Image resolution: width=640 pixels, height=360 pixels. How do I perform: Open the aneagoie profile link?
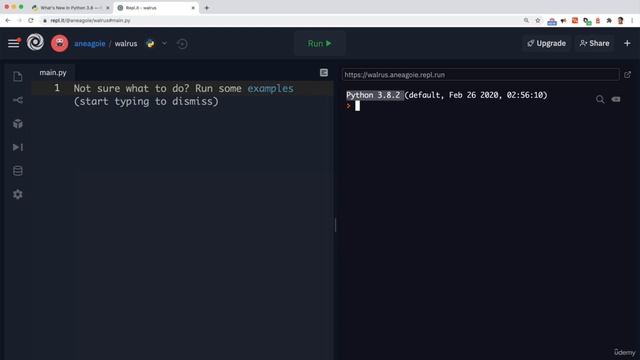coord(90,44)
